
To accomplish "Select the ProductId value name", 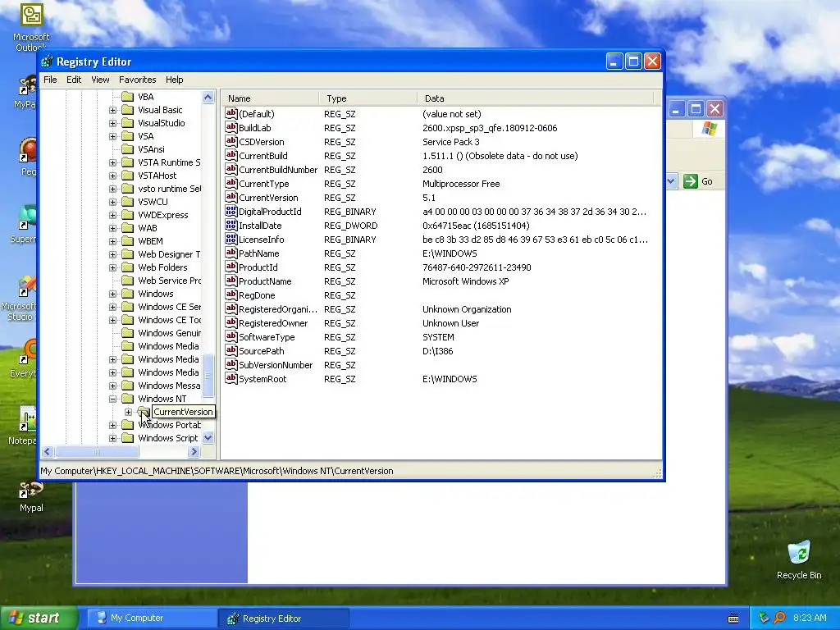I will tap(258, 267).
